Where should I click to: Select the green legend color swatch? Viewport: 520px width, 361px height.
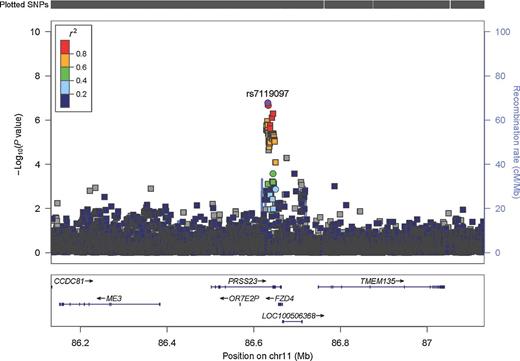(x=65, y=74)
